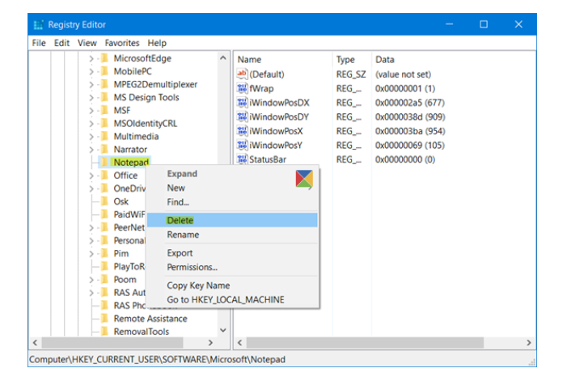Click the Osk folder icon

point(105,201)
